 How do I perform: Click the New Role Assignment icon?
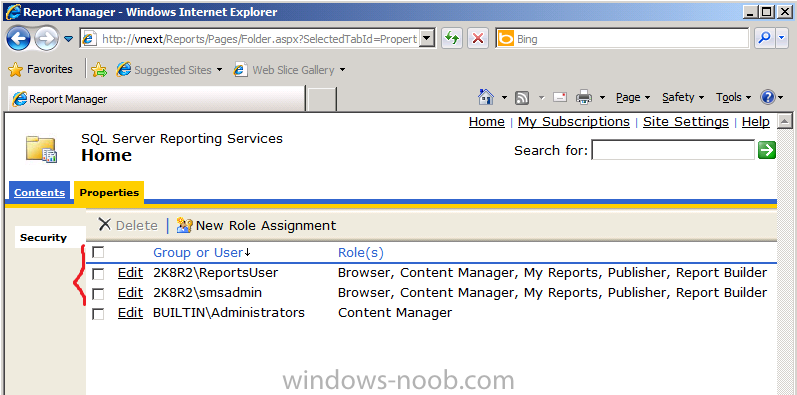(184, 225)
